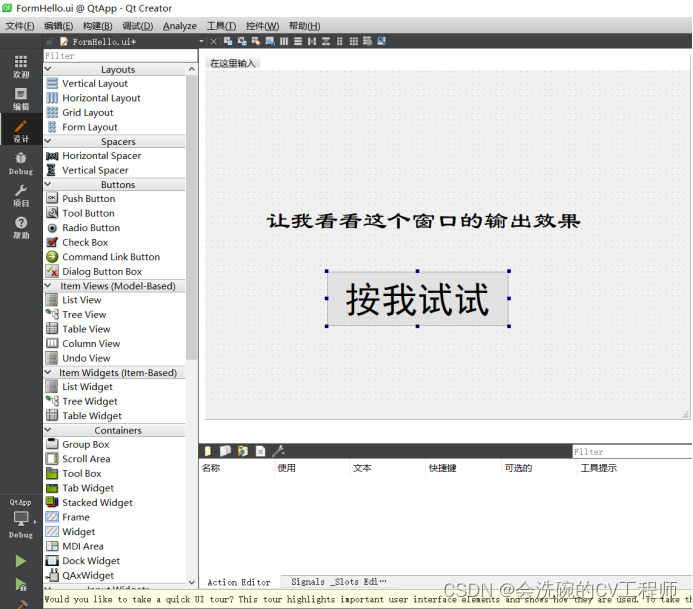
Task: Click the widget box Filter field
Action: click(x=120, y=56)
